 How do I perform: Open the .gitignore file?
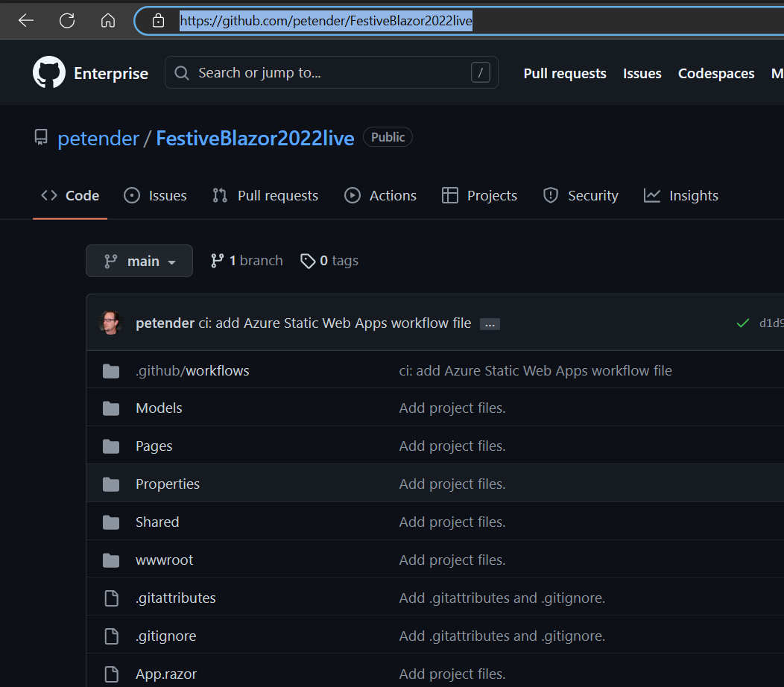pos(165,636)
